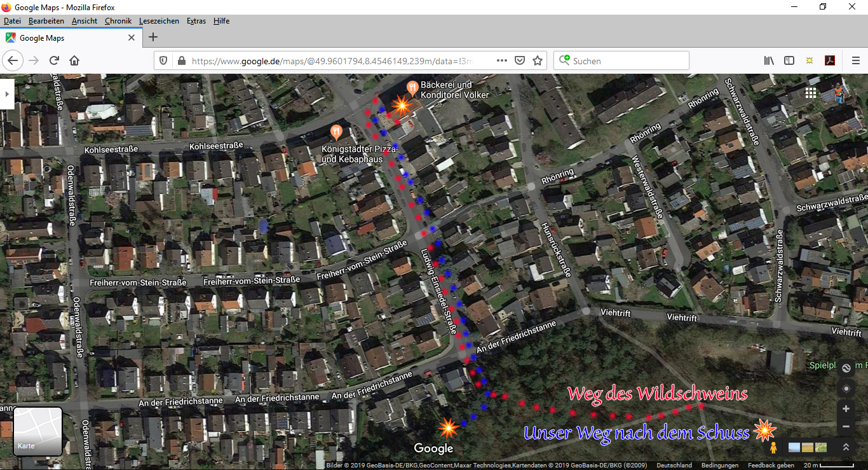The width and height of the screenshot is (868, 470).
Task: Open the Chronik menu
Action: point(118,21)
